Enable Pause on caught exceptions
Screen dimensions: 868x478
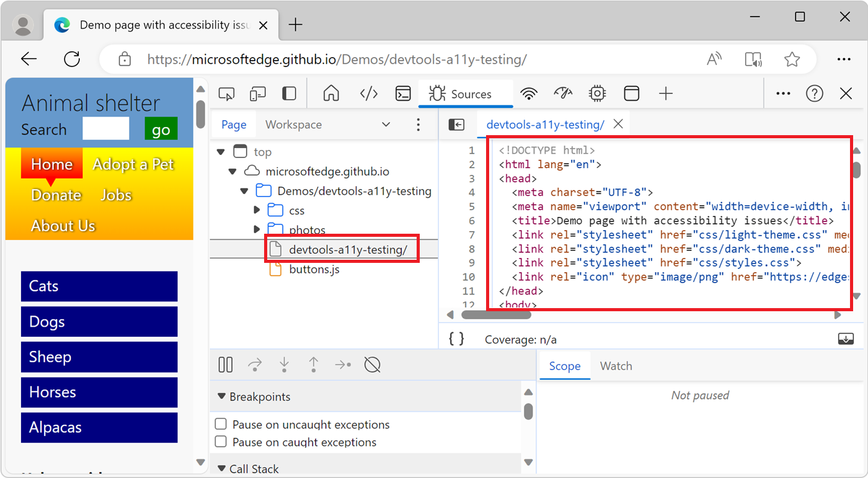click(220, 442)
